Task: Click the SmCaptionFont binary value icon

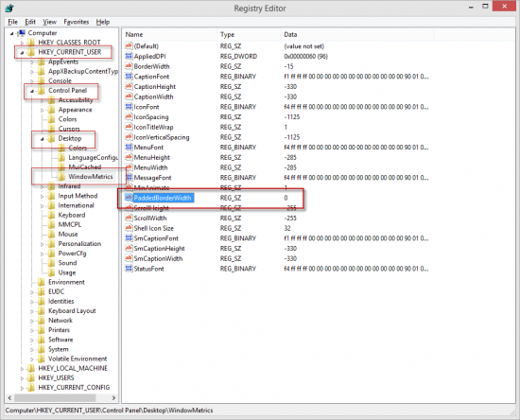Action: coord(129,238)
